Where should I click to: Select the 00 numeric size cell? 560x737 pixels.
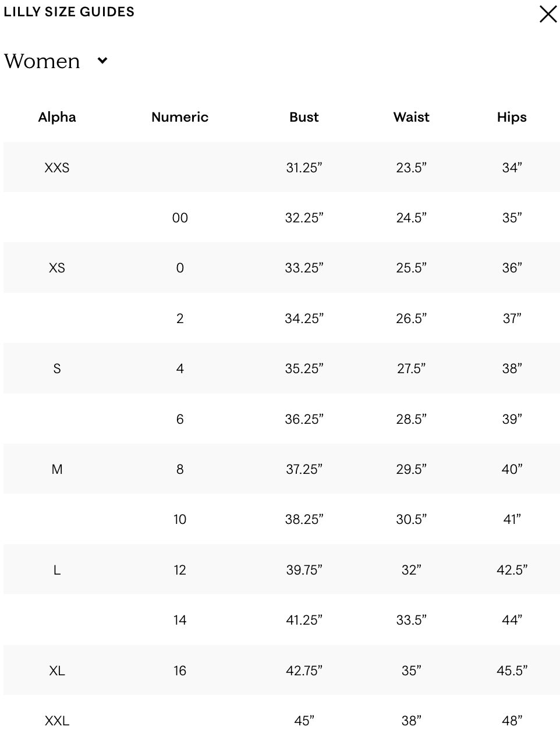pyautogui.click(x=180, y=218)
